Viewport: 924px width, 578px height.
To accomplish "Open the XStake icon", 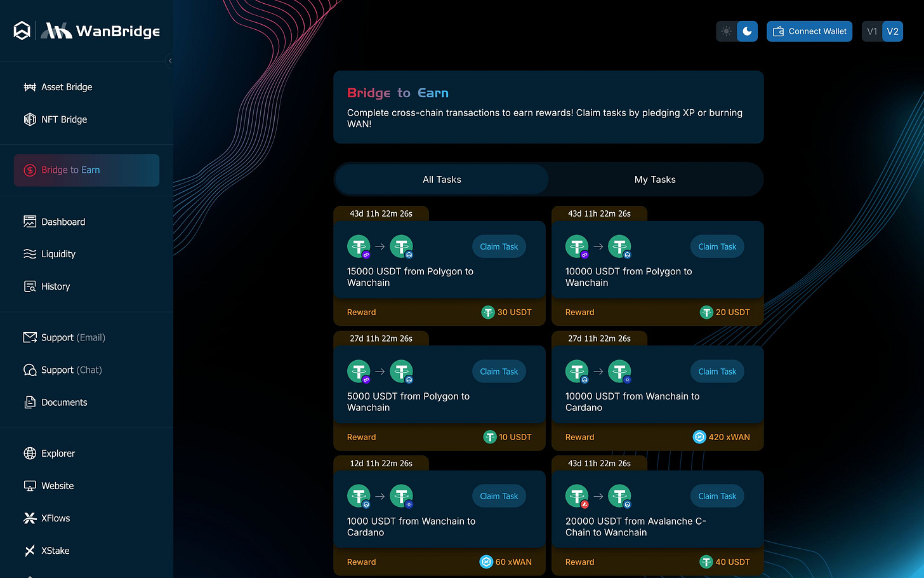I will [30, 551].
